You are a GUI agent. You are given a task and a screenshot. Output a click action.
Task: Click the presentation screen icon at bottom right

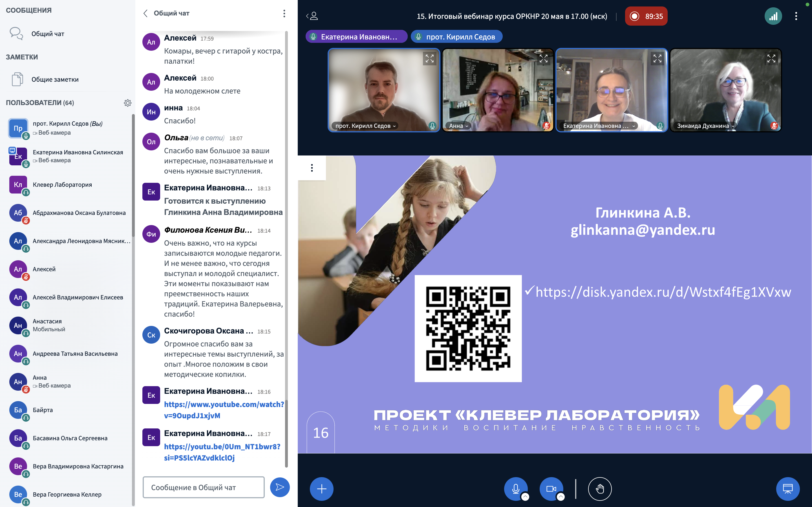click(x=787, y=489)
